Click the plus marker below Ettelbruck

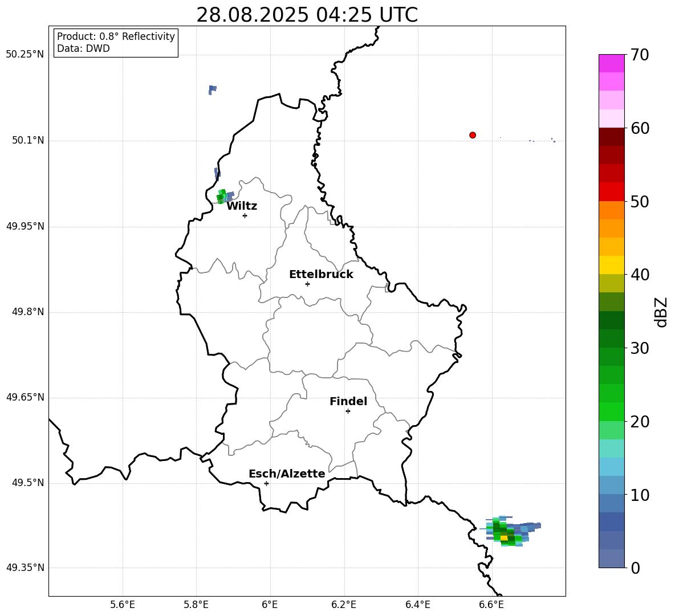coord(307,284)
